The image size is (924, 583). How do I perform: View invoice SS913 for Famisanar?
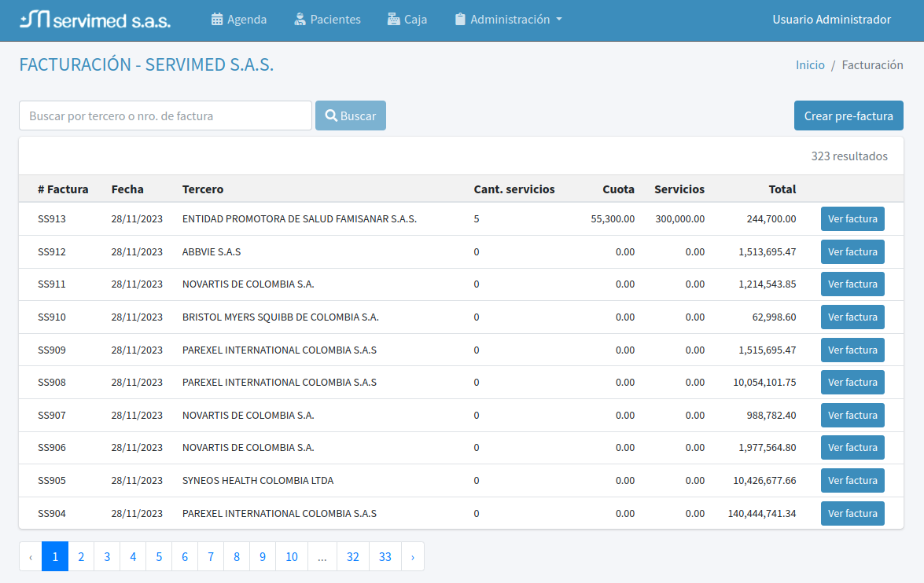click(x=852, y=219)
